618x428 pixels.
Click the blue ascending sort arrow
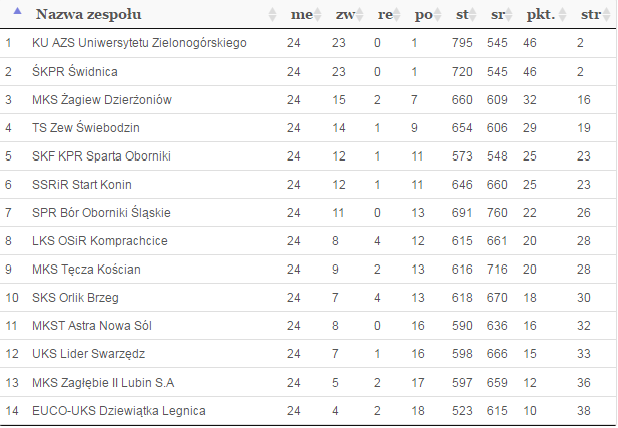click(x=17, y=11)
